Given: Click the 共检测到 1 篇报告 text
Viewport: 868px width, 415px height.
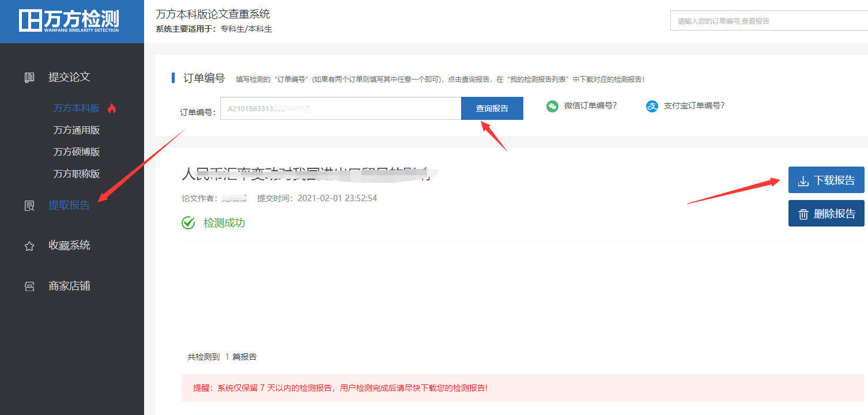Looking at the screenshot, I should coord(222,357).
